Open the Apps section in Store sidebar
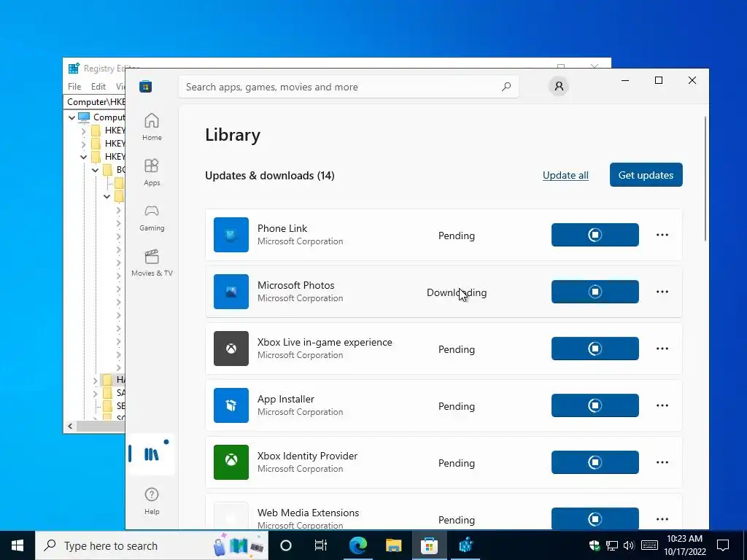The height and width of the screenshot is (560, 747). coord(152,172)
